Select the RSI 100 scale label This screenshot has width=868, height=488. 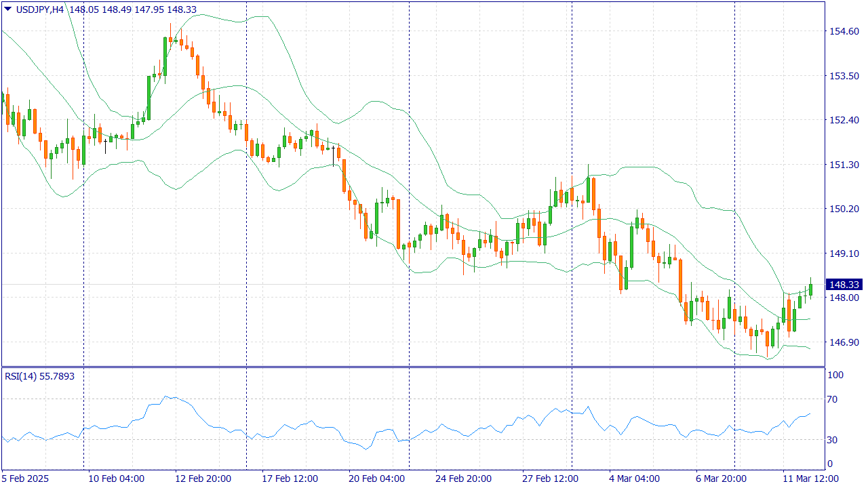835,375
